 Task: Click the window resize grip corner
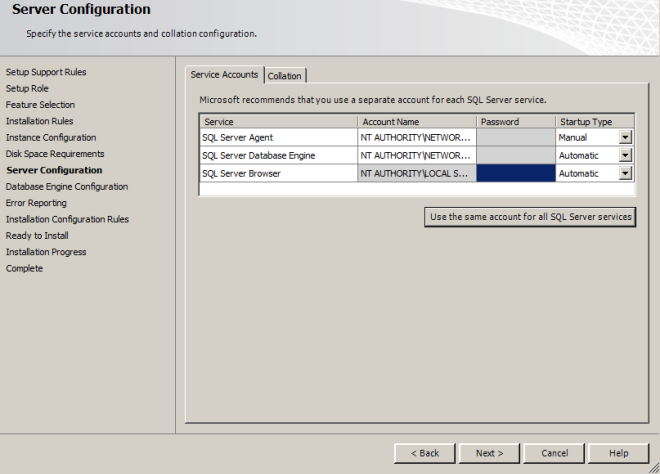[654, 468]
